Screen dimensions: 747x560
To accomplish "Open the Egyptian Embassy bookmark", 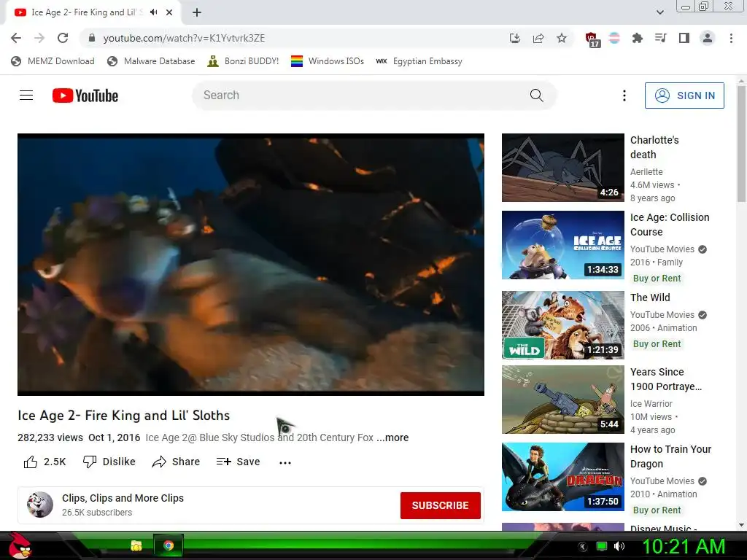I will pos(419,61).
